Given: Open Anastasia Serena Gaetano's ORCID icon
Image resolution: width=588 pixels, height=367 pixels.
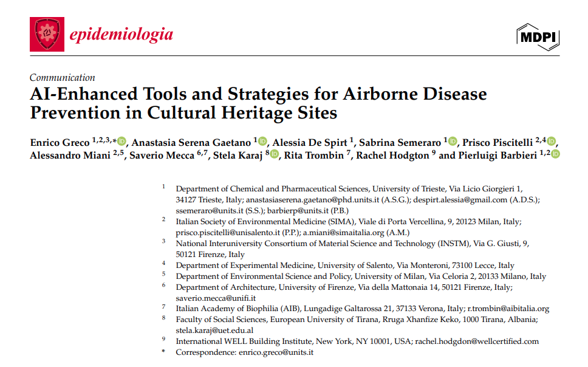Looking at the screenshot, I should point(262,142).
